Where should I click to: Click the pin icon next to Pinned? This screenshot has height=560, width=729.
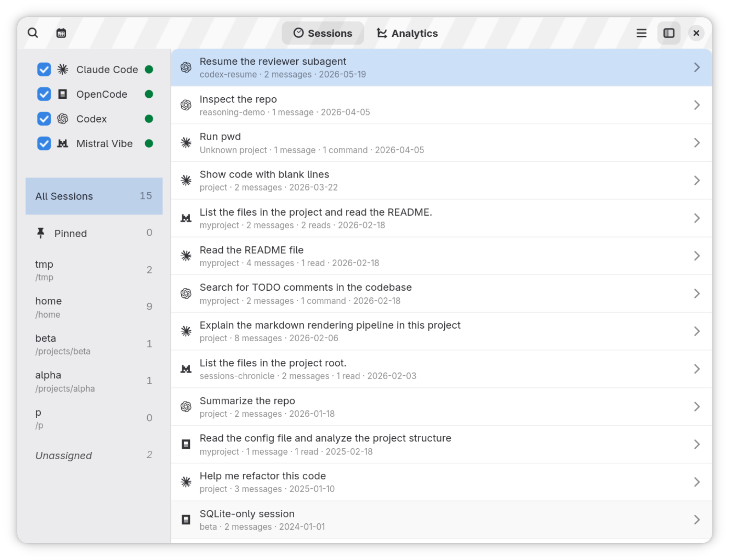point(41,233)
